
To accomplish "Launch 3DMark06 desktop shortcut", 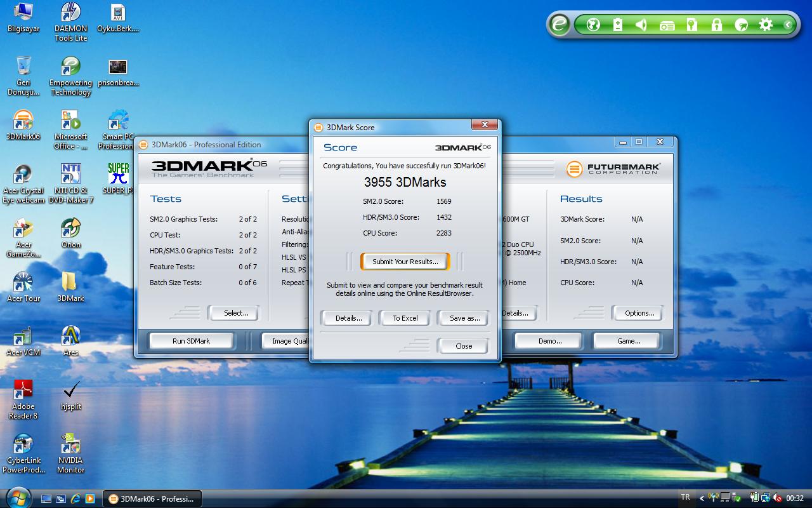I will point(23,125).
